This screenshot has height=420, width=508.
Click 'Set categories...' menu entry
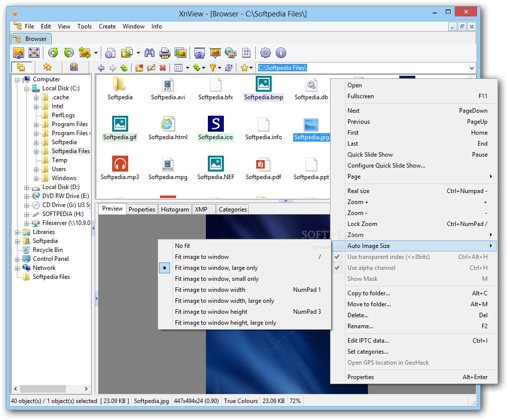tap(414, 352)
